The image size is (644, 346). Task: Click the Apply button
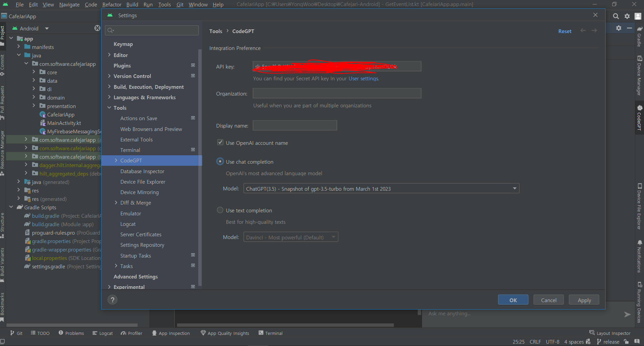point(584,300)
